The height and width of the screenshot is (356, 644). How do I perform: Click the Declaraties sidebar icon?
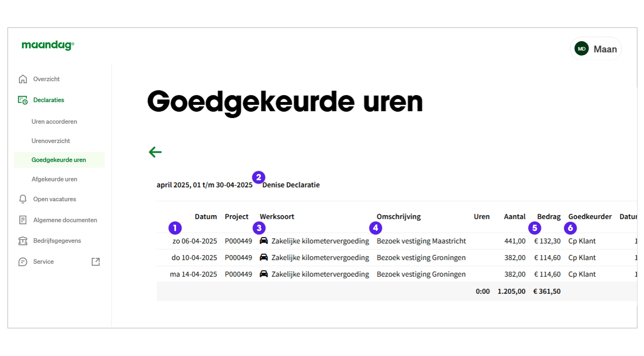(x=23, y=100)
